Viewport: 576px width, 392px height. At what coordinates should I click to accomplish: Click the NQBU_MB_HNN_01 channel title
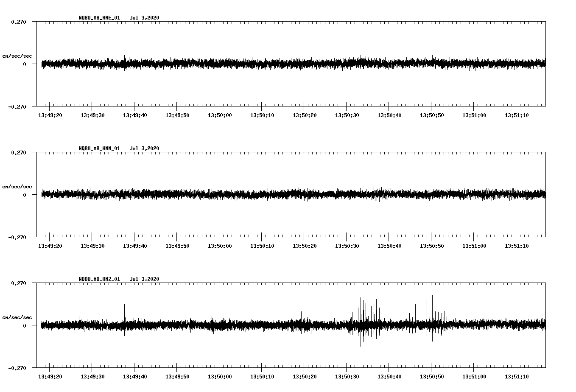click(99, 148)
